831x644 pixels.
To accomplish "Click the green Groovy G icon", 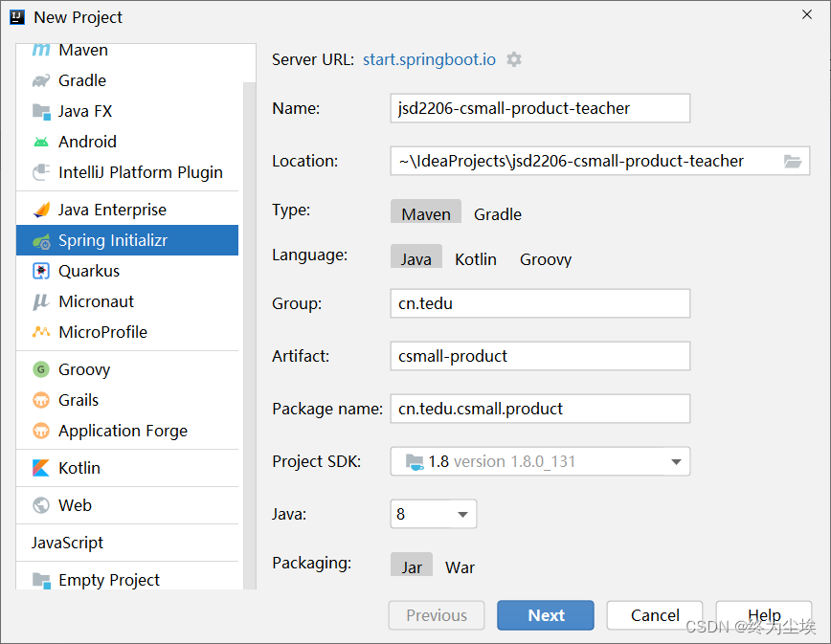I will tap(41, 369).
